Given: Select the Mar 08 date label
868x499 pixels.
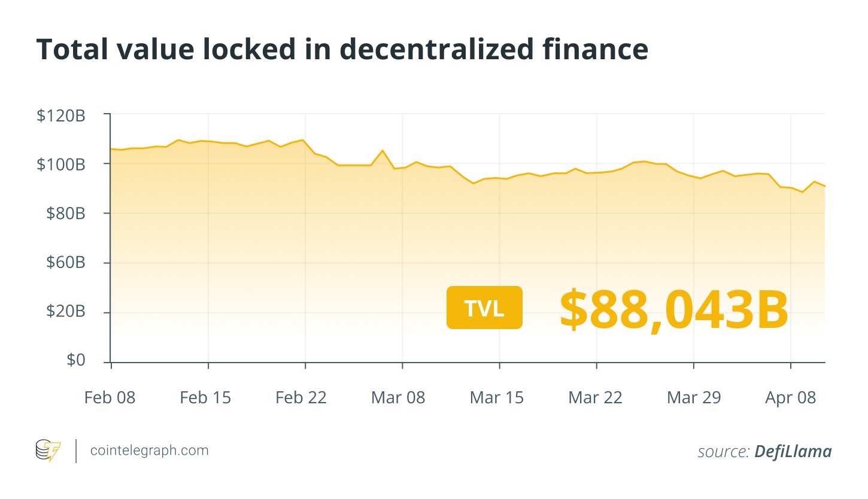Looking at the screenshot, I should click(x=398, y=397).
